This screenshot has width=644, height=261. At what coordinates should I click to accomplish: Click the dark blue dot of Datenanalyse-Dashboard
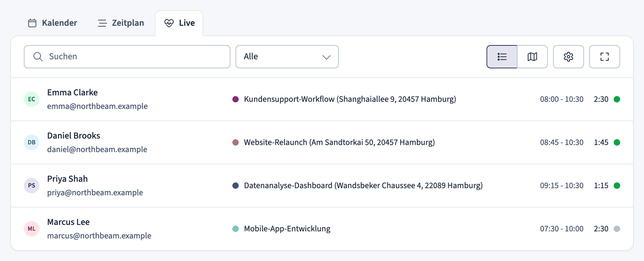[235, 185]
